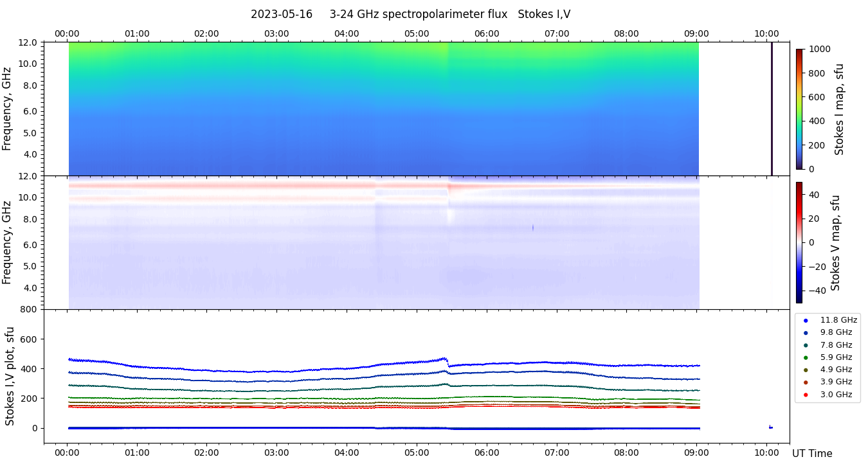Viewport: 868px width, 466px height.
Task: Select the 7.8 GHz legend marker
Action: click(x=806, y=345)
